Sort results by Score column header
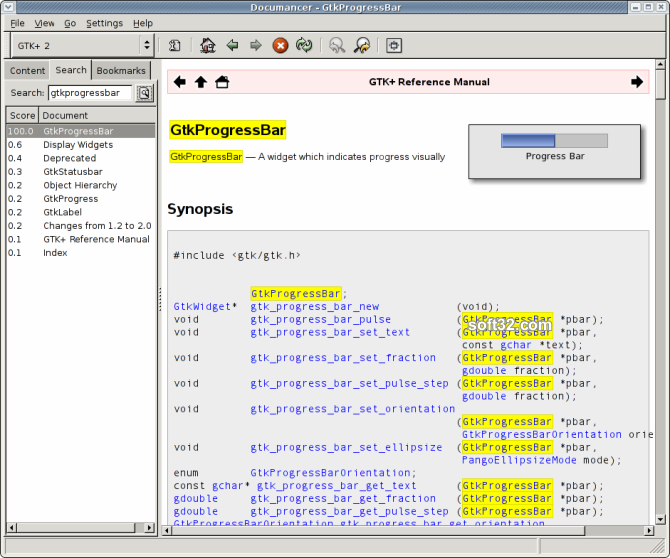The height and width of the screenshot is (558, 670). point(23,115)
